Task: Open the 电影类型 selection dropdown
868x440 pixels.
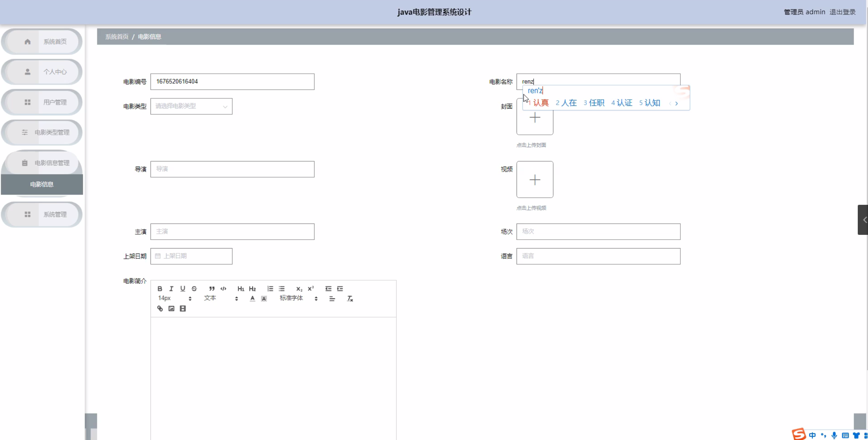Action: [x=191, y=106]
